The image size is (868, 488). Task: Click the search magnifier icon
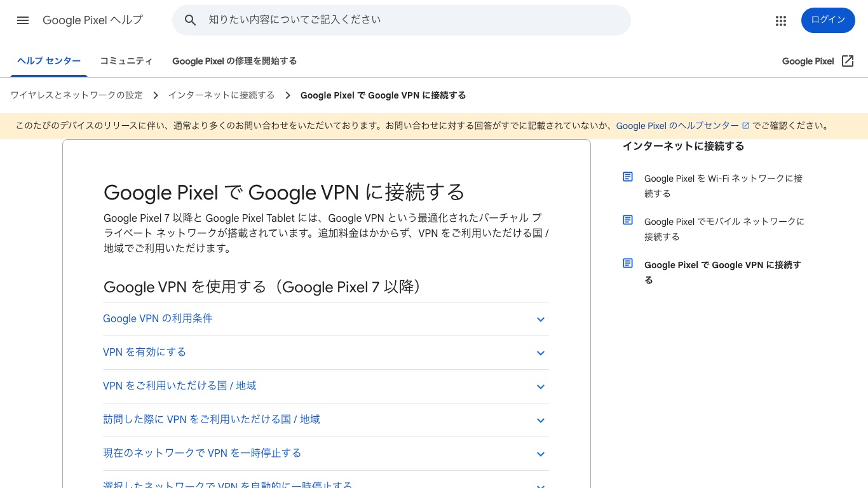[x=190, y=20]
